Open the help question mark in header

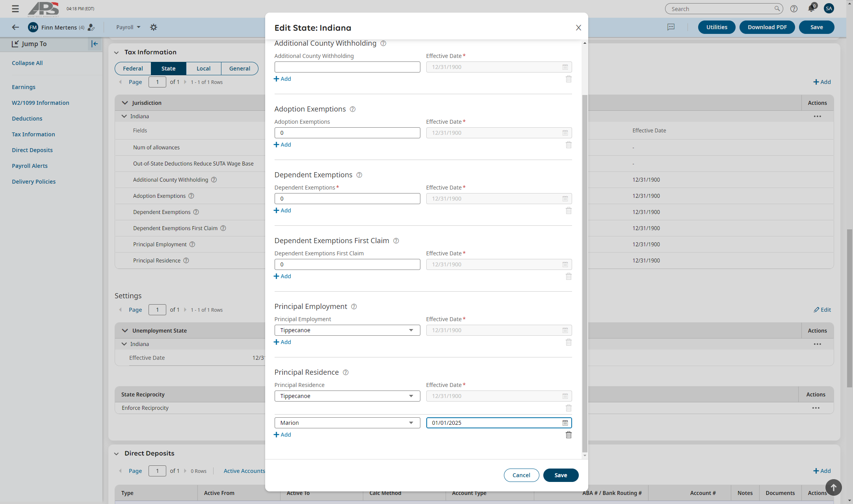pos(794,9)
